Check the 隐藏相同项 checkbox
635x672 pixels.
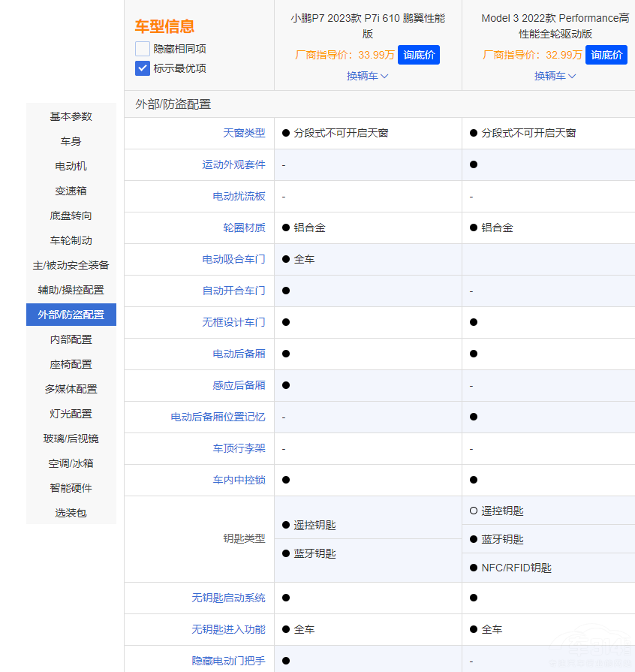pos(143,49)
